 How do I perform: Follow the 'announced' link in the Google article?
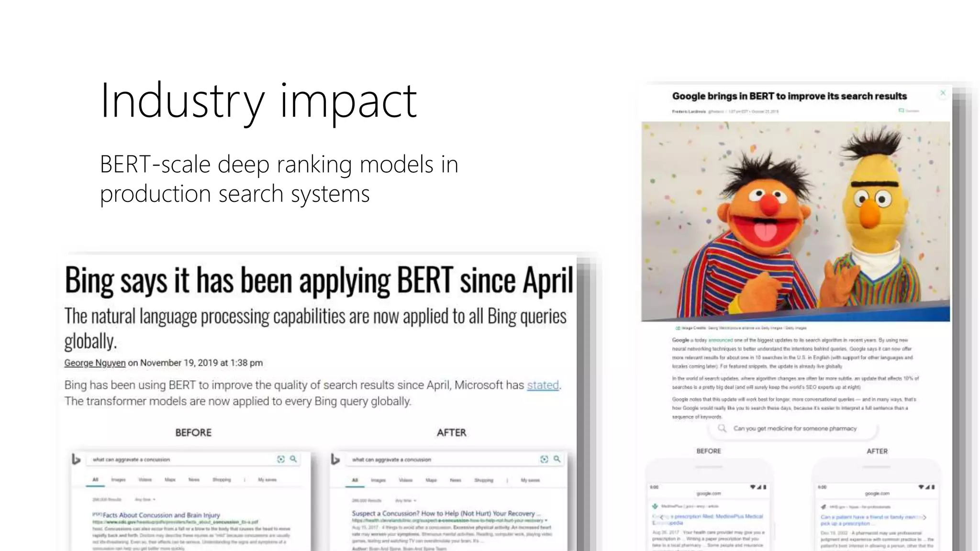click(720, 340)
